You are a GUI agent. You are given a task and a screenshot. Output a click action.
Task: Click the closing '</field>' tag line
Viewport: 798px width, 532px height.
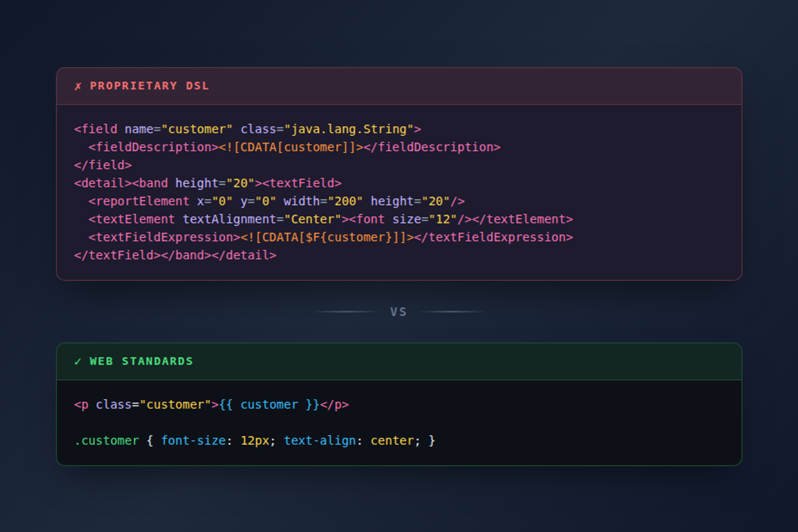click(103, 165)
